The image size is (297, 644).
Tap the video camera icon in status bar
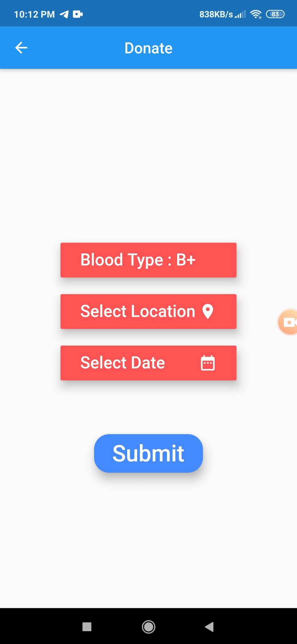point(78,14)
